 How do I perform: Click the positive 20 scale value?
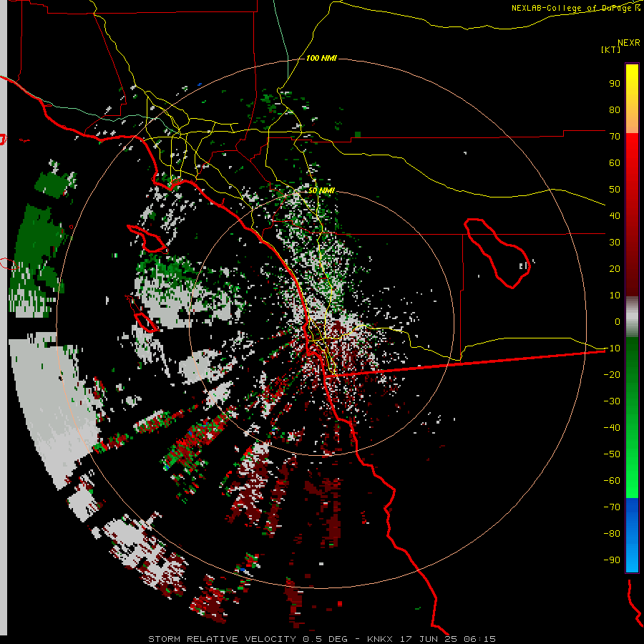point(615,268)
